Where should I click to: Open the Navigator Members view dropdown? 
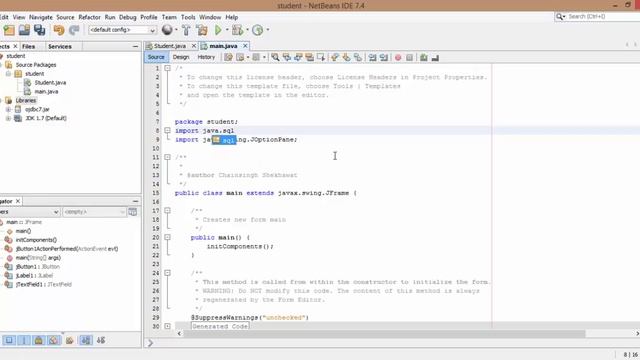29,212
